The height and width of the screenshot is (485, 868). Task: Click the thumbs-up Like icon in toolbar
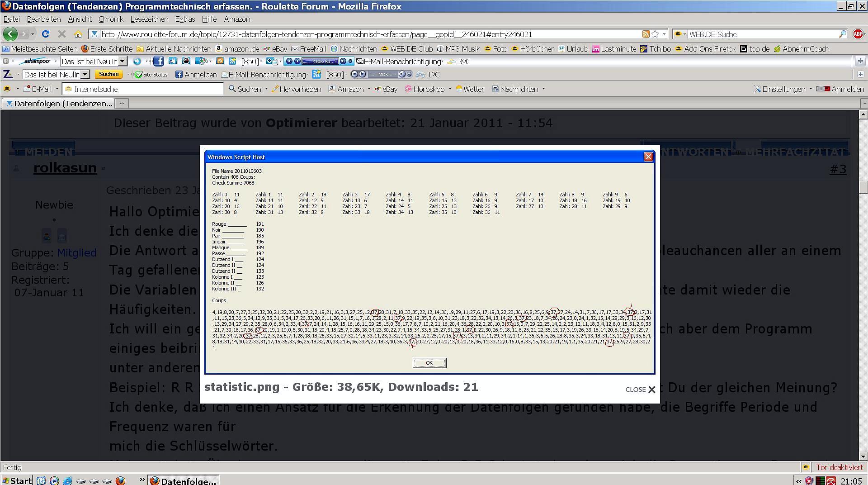pos(172,61)
